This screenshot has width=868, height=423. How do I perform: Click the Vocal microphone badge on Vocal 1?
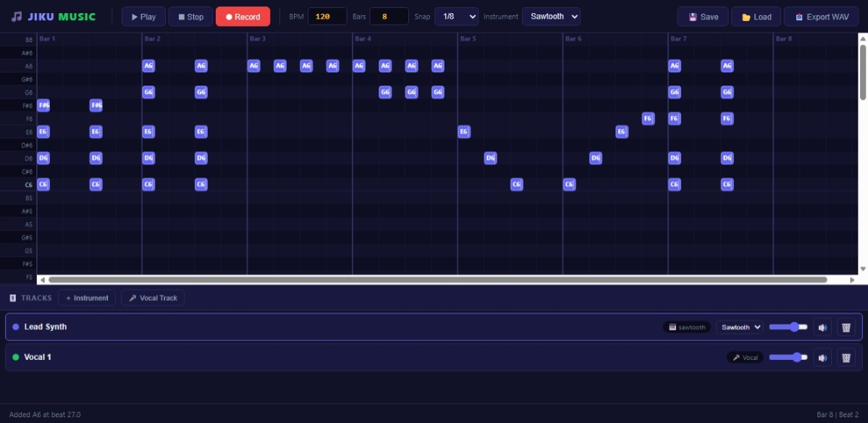coord(745,358)
